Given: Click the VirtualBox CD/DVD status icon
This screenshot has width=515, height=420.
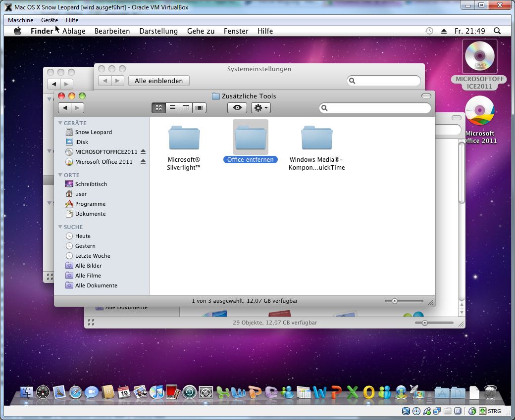Looking at the screenshot, I should pyautogui.click(x=416, y=411).
